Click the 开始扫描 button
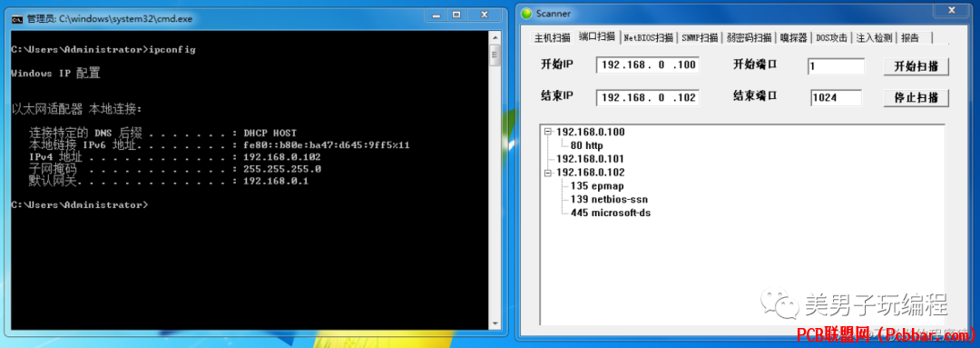Image resolution: width=980 pixels, height=348 pixels. point(916,66)
